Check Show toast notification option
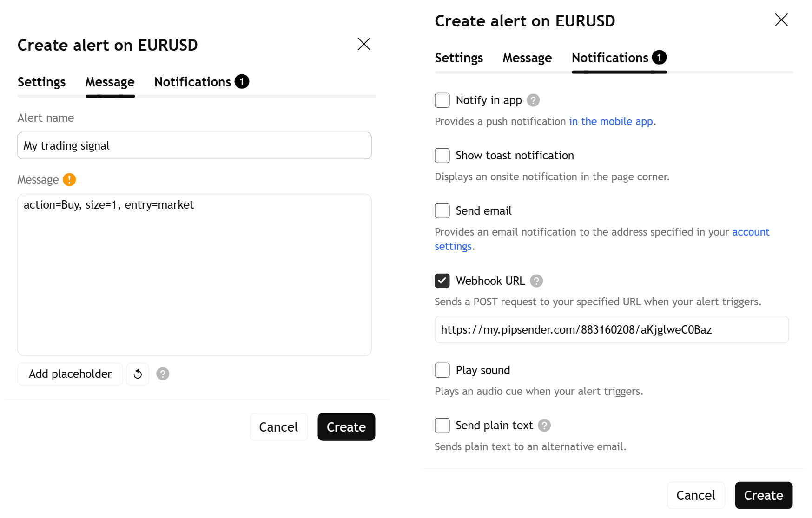This screenshot has width=812, height=518. [x=442, y=156]
